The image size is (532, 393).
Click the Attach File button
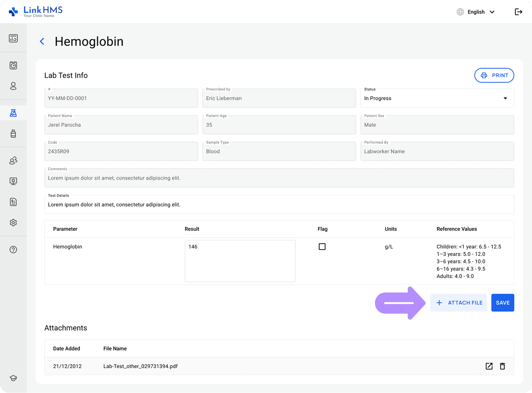click(459, 303)
